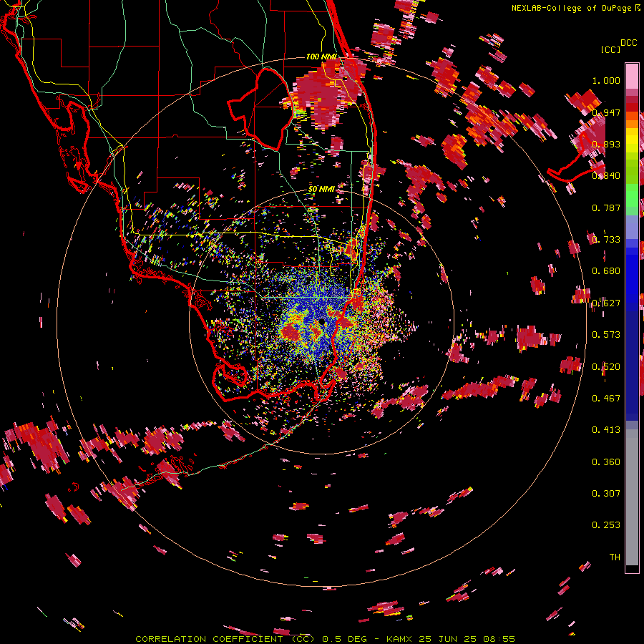Click the 50 NMI range ring label
The image size is (644, 644).
coord(321,190)
